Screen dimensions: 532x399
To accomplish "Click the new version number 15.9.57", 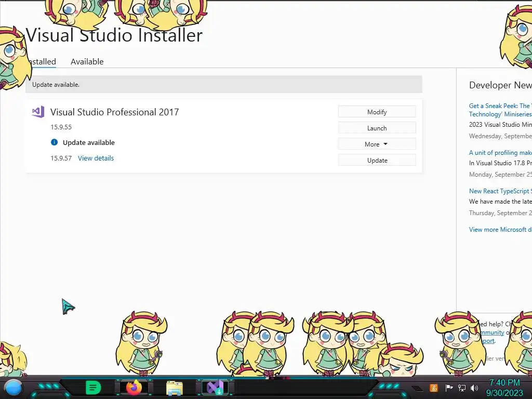I will pos(61,158).
